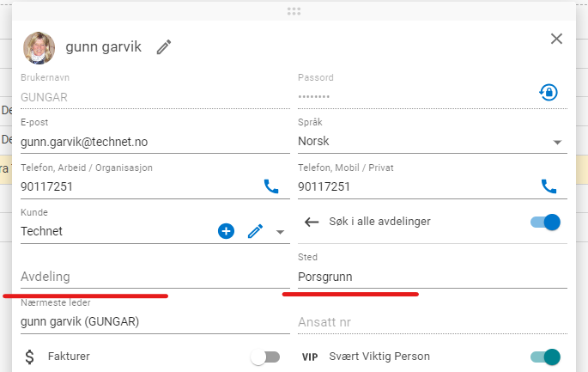
Task: Click the pencil icon next to gunn garvik
Action: (164, 47)
